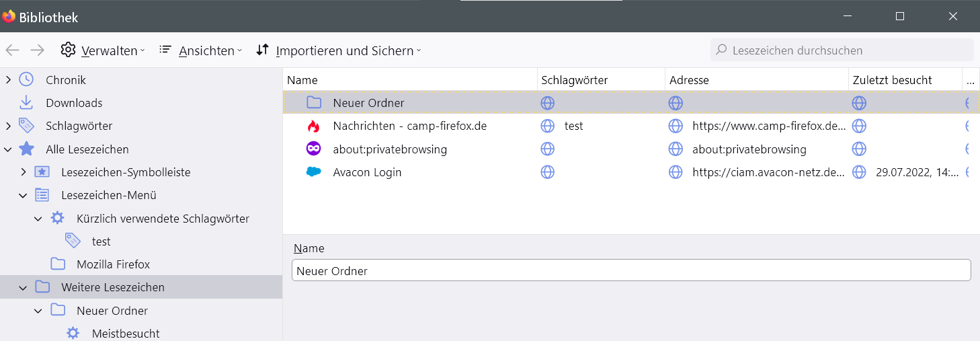Open Importieren und Sichern menu

(339, 50)
